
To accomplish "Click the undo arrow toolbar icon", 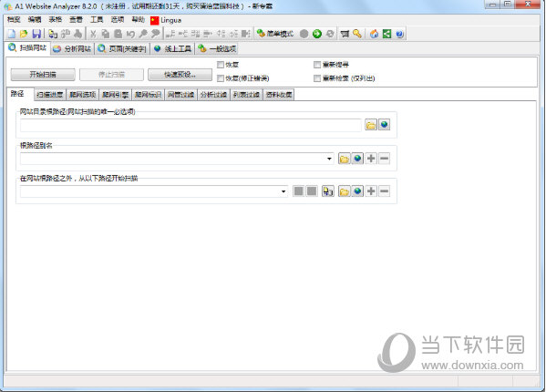I will click(130, 34).
